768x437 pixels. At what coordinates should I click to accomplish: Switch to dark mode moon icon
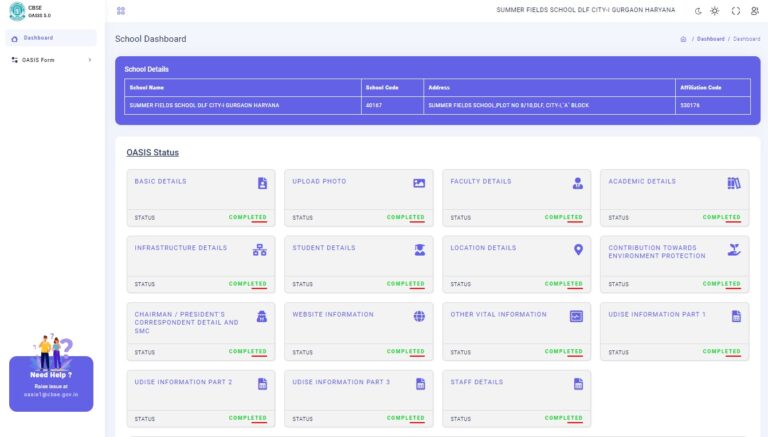[698, 11]
